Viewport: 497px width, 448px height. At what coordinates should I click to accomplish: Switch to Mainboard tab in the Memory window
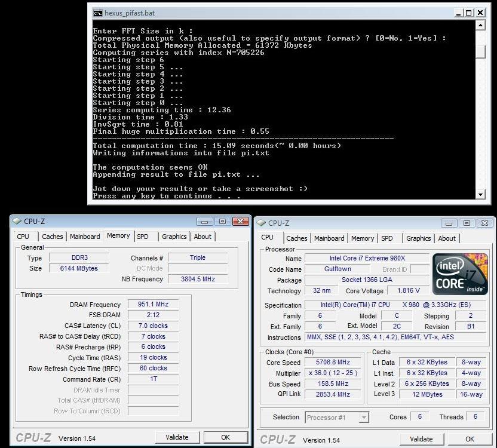[85, 237]
